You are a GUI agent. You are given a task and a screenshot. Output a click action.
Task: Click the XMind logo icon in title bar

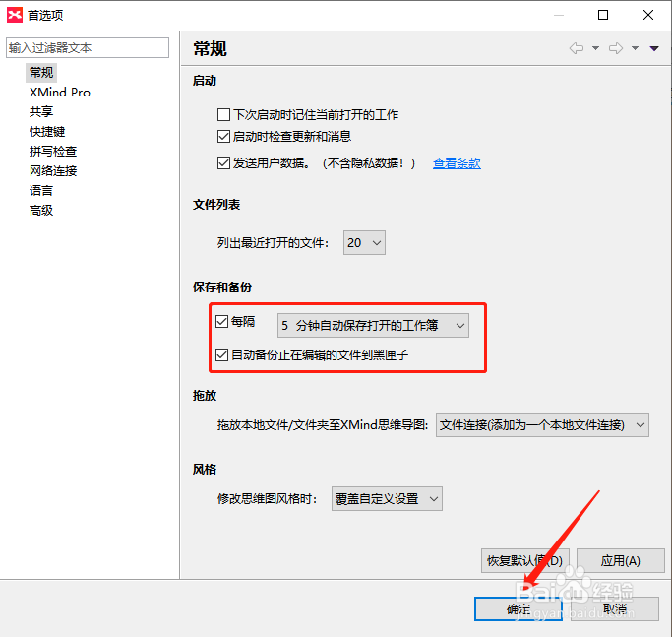[15, 15]
